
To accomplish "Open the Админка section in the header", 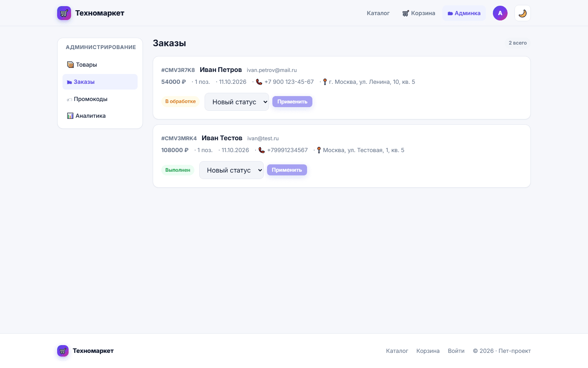I will coord(464,13).
